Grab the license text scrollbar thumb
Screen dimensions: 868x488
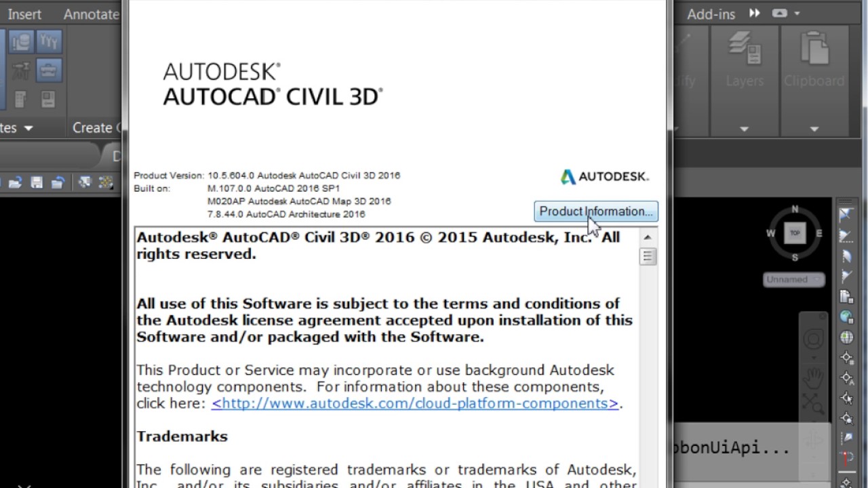(x=647, y=256)
